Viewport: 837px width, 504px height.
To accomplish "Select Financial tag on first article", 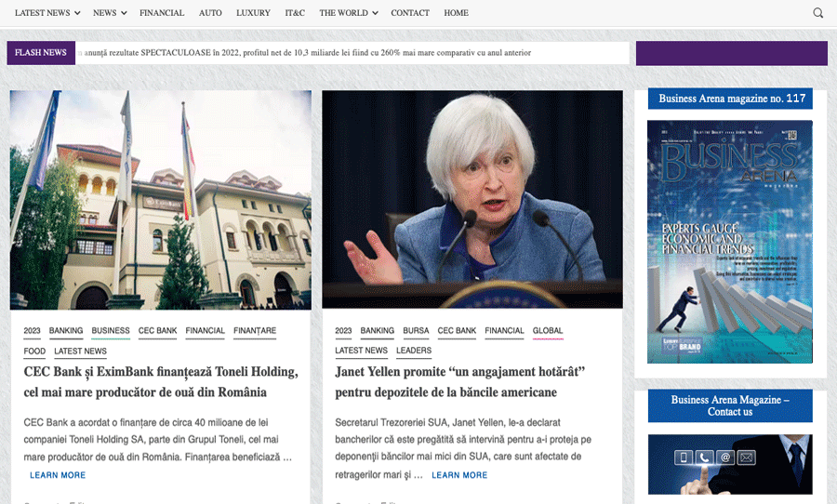I will [x=205, y=331].
